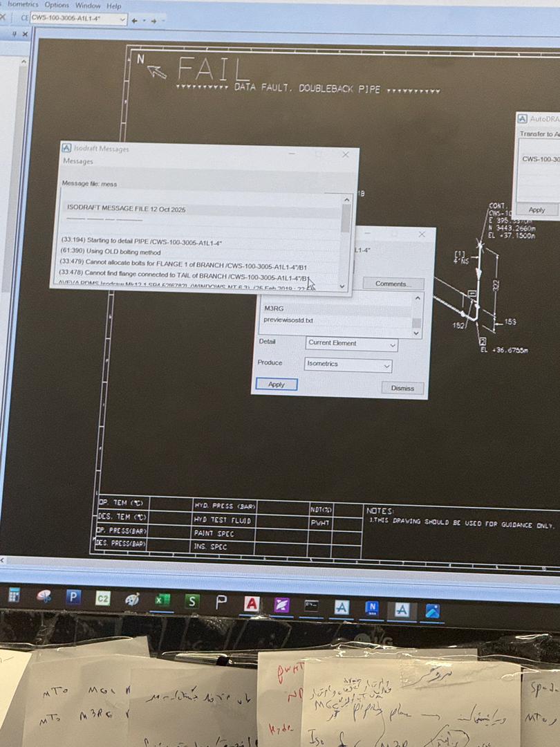The width and height of the screenshot is (560, 747).
Task: Click the back arrow beside CE field
Action: [x=135, y=20]
